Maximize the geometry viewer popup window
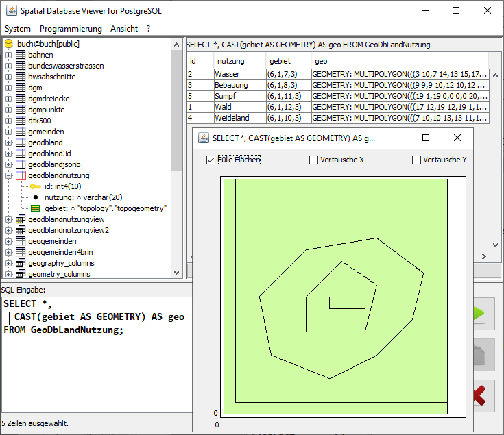The height and width of the screenshot is (435, 504). [426, 138]
